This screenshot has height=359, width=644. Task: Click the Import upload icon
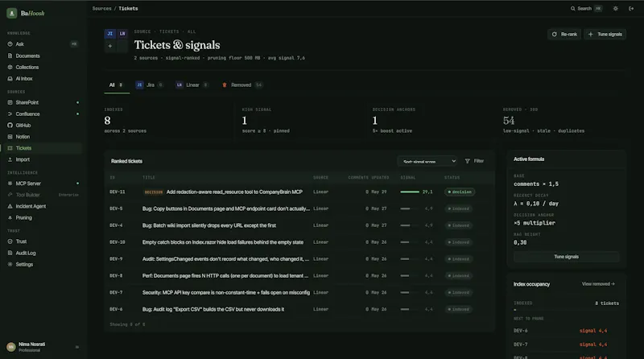pos(10,159)
